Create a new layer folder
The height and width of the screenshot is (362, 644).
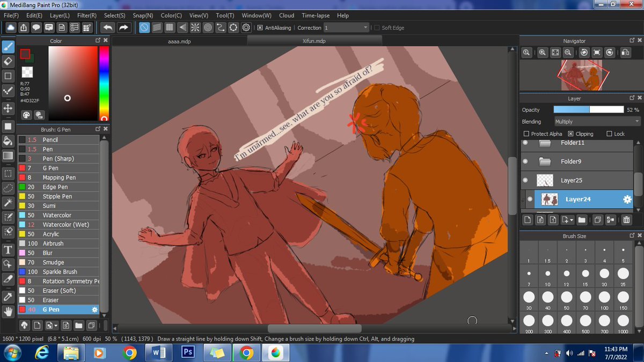pyautogui.click(x=582, y=219)
